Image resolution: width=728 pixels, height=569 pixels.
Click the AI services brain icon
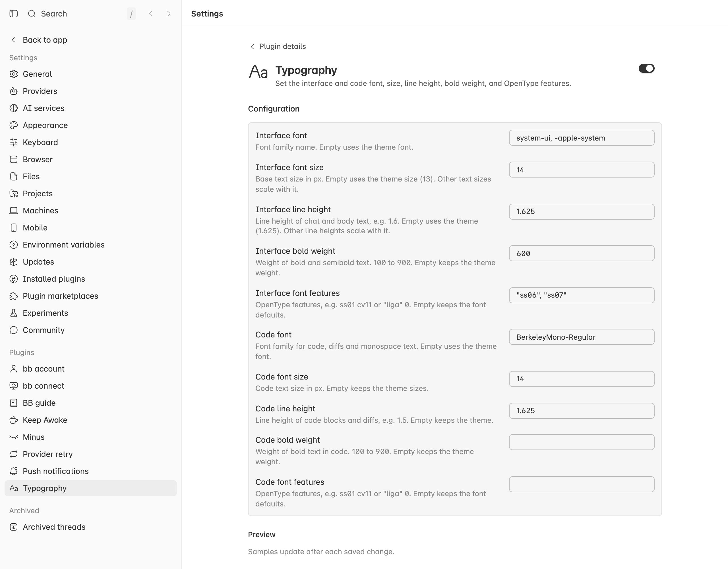14,108
